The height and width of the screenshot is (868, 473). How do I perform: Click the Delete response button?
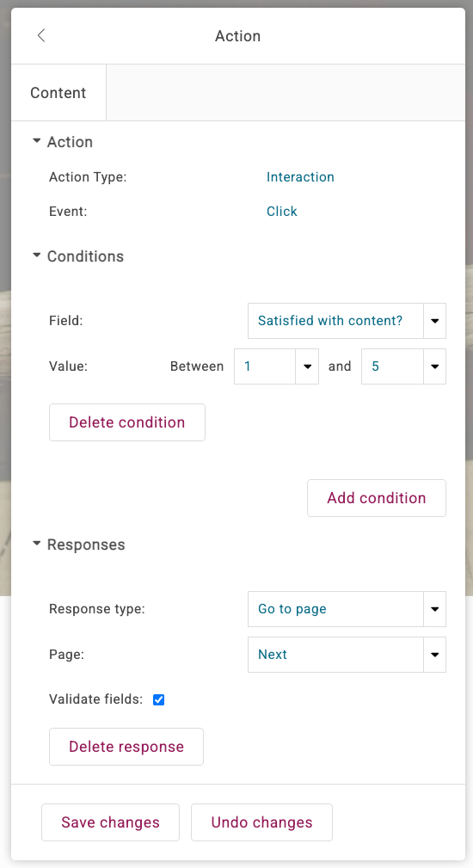pos(126,747)
